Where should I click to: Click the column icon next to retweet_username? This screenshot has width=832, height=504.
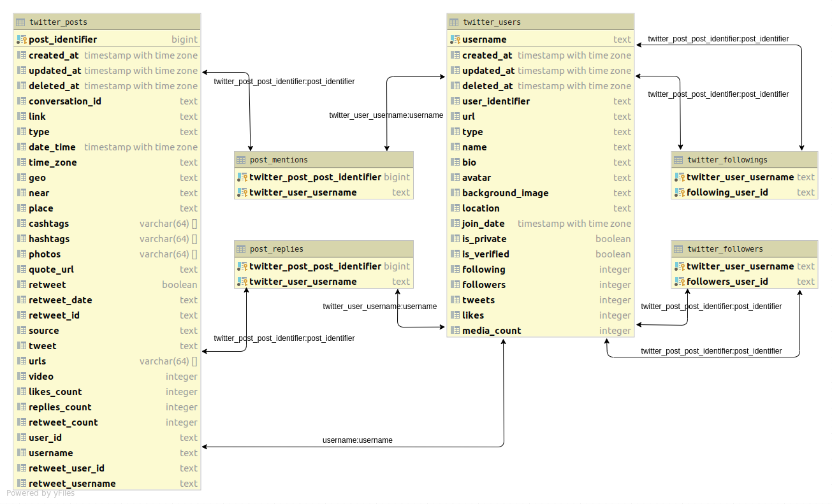(x=22, y=484)
